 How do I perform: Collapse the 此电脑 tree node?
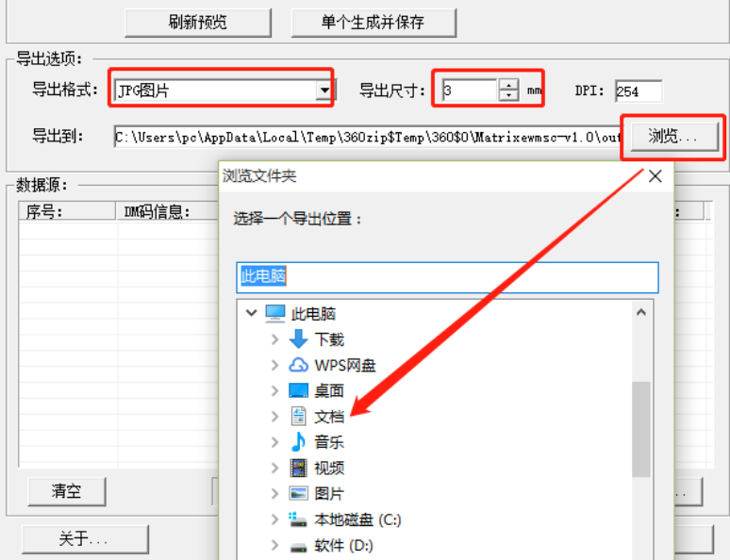pos(252,313)
